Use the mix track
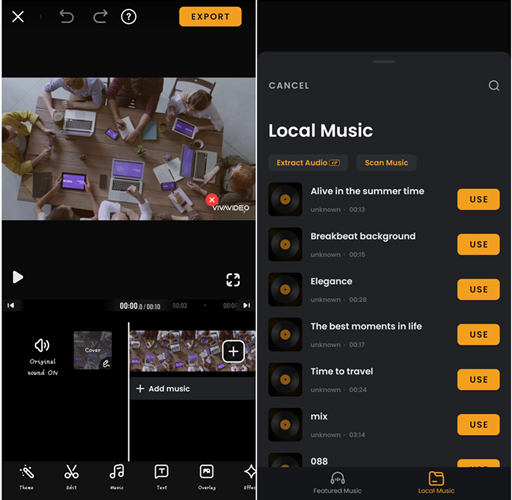 (x=478, y=425)
